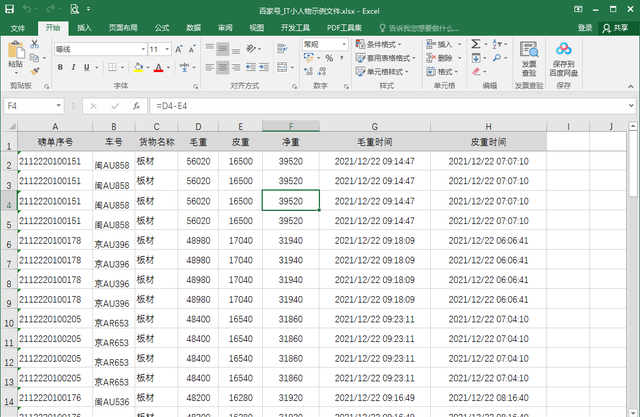Open the 数据 ribbon tab
Image resolution: width=640 pixels, height=417 pixels.
click(x=193, y=27)
